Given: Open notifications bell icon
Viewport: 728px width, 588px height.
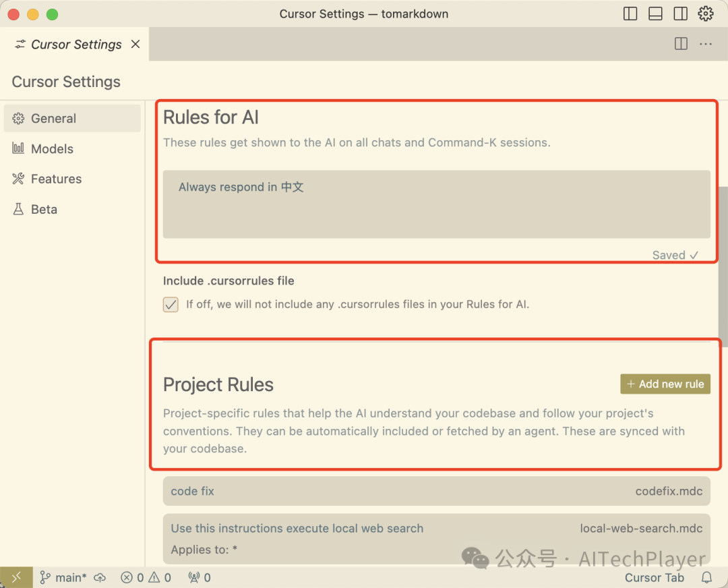Looking at the screenshot, I should click(706, 578).
